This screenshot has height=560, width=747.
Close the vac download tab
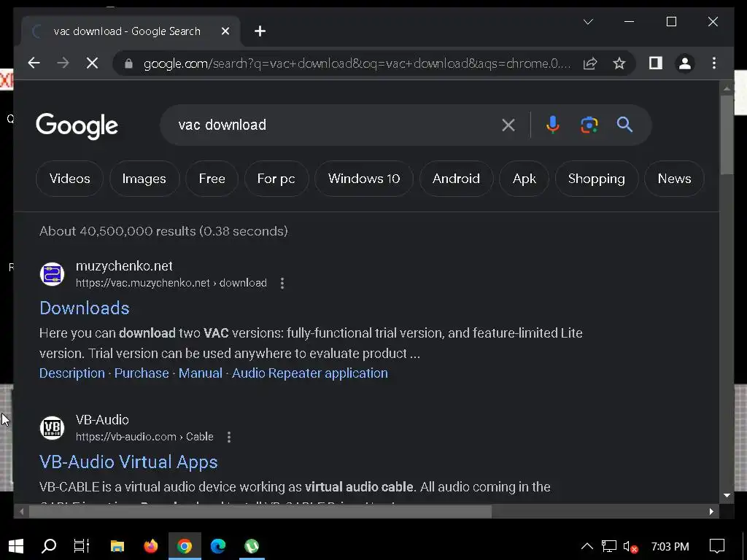[x=225, y=31]
